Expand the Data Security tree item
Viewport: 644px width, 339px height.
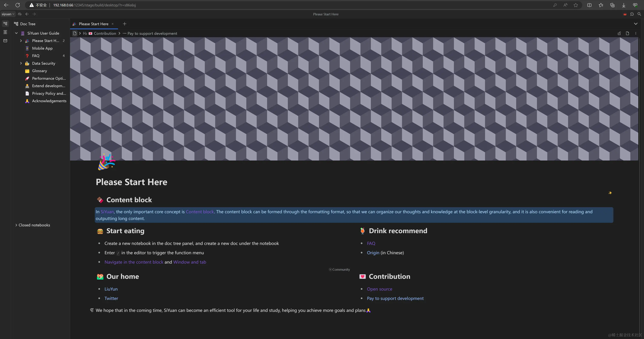click(21, 63)
